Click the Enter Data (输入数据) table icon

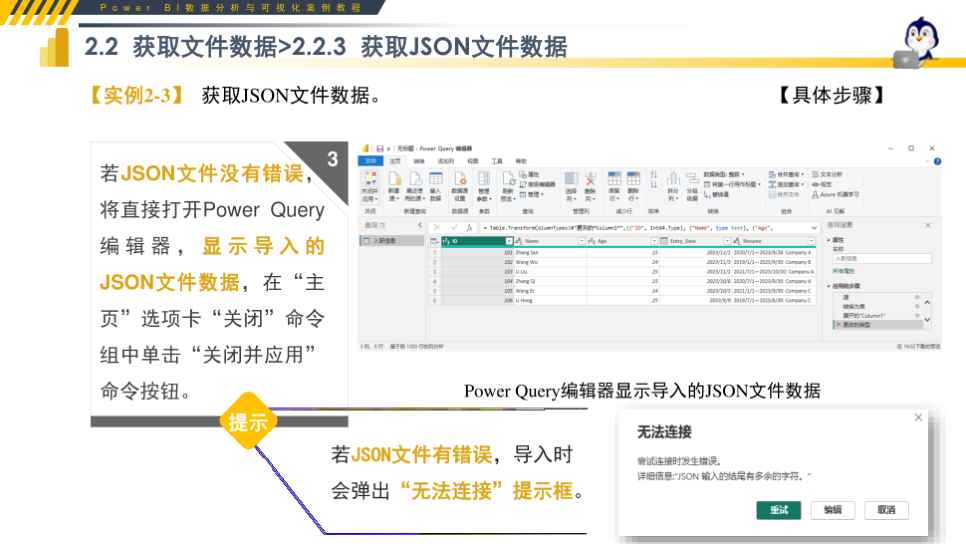(436, 180)
